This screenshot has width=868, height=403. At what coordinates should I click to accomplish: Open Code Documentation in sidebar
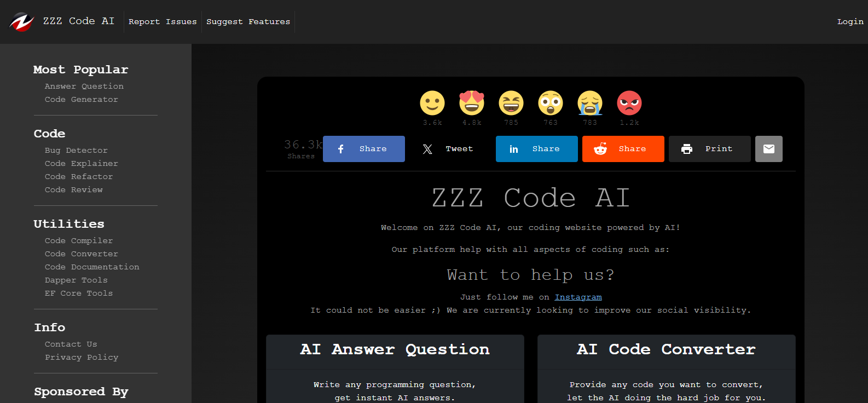(92, 267)
